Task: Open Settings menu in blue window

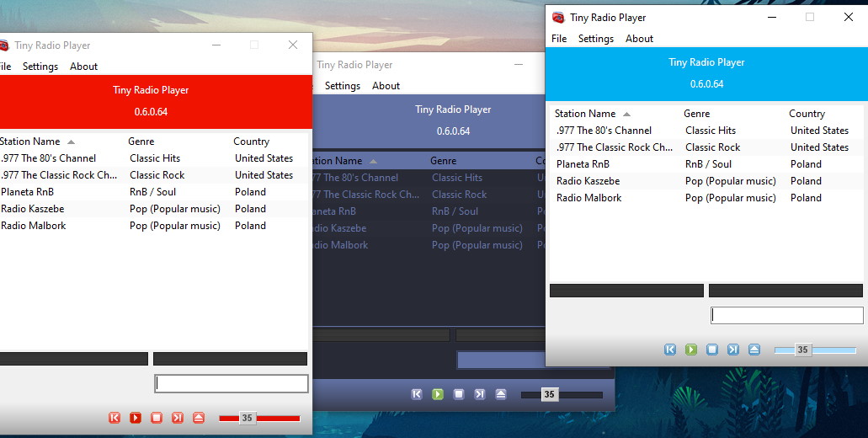Action: coord(596,39)
